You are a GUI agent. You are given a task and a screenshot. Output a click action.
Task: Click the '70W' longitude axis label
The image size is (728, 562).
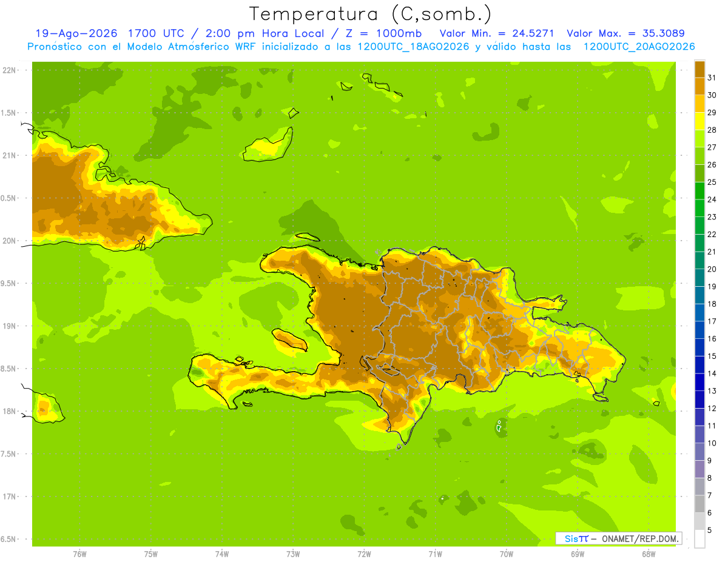click(506, 554)
